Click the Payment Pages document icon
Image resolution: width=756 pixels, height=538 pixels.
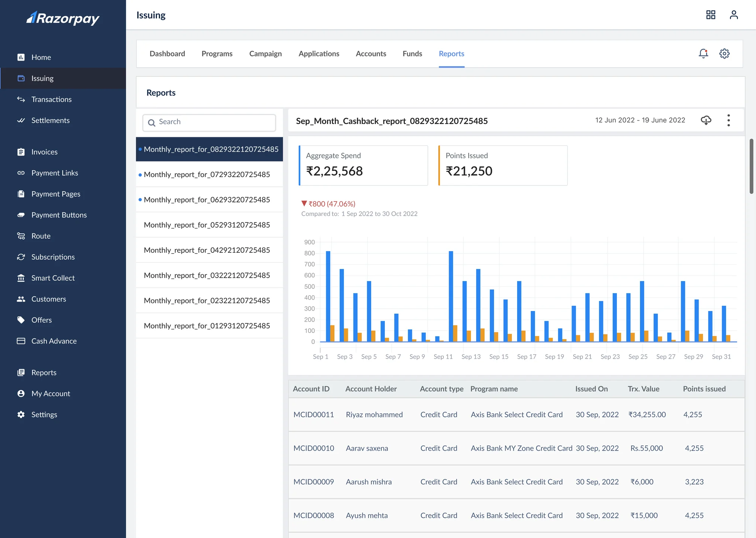(x=21, y=194)
